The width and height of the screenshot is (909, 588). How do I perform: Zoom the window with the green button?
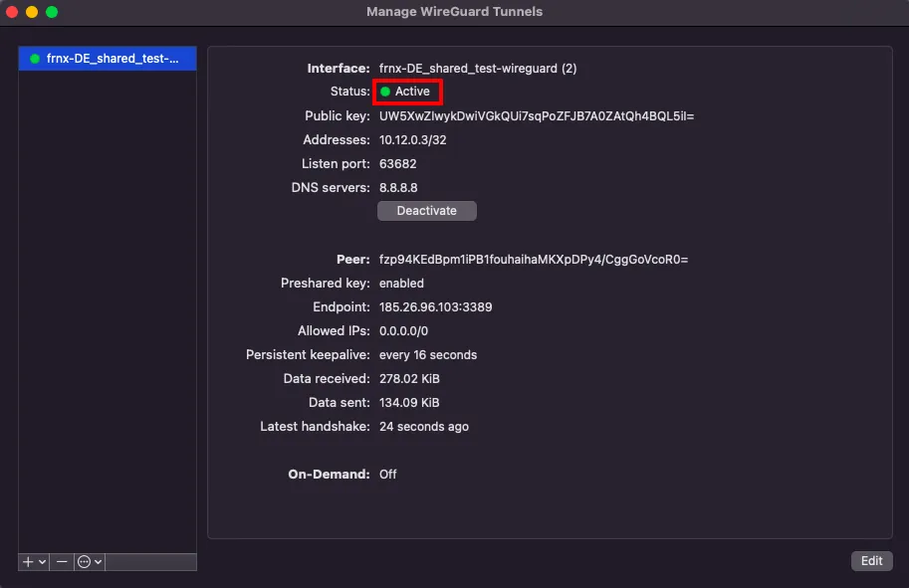click(x=52, y=12)
